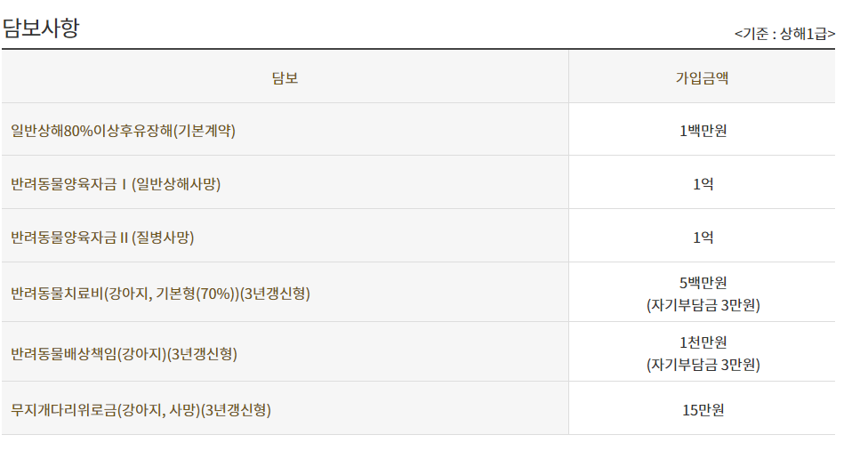Click the 1천만원 amount text
This screenshot has width=868, height=451.
point(703,342)
